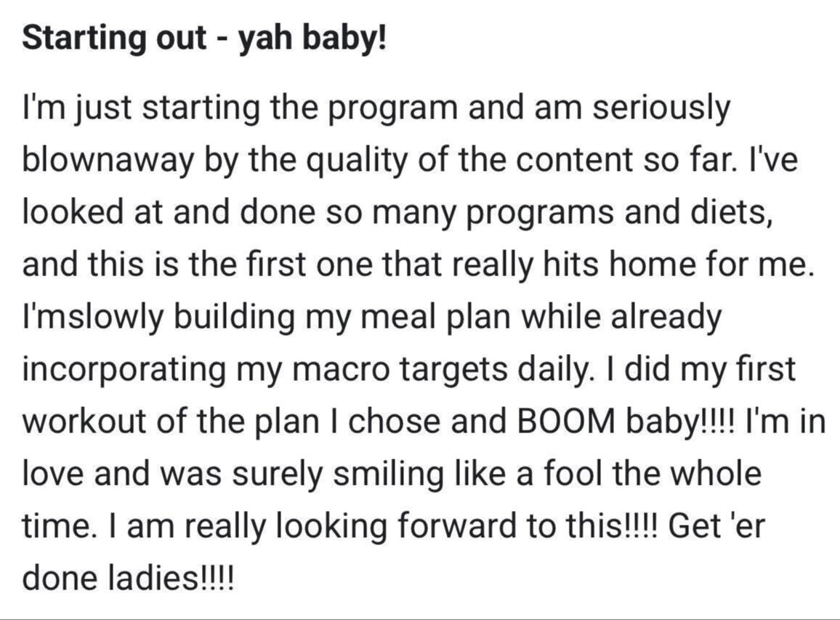
Task: Select the word 'BOOM' in the text
Action: pos(564,421)
